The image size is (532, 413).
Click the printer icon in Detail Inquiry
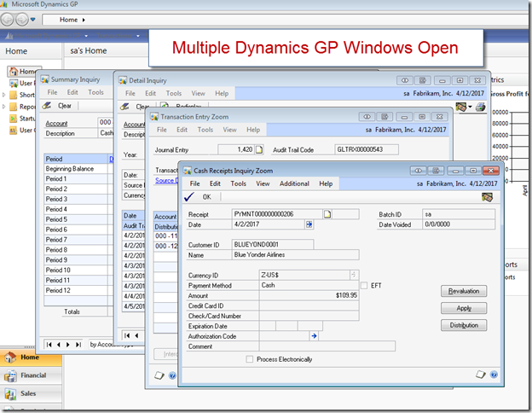pyautogui.click(x=480, y=107)
